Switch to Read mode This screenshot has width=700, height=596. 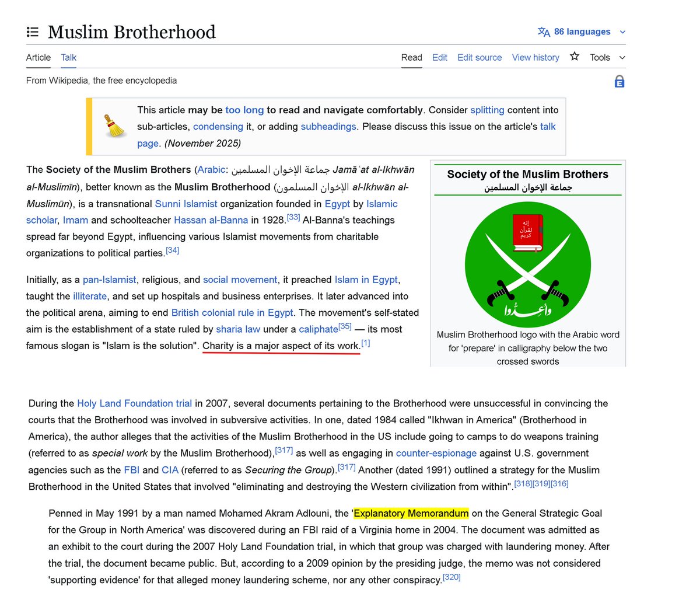411,57
